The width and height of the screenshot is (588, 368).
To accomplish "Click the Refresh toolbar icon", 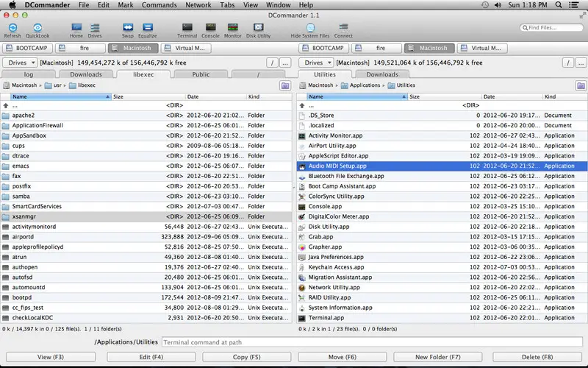I will 12,28.
